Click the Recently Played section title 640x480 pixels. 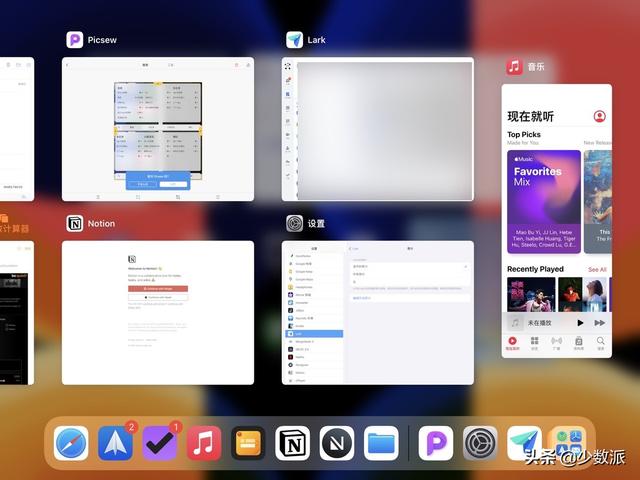click(535, 269)
